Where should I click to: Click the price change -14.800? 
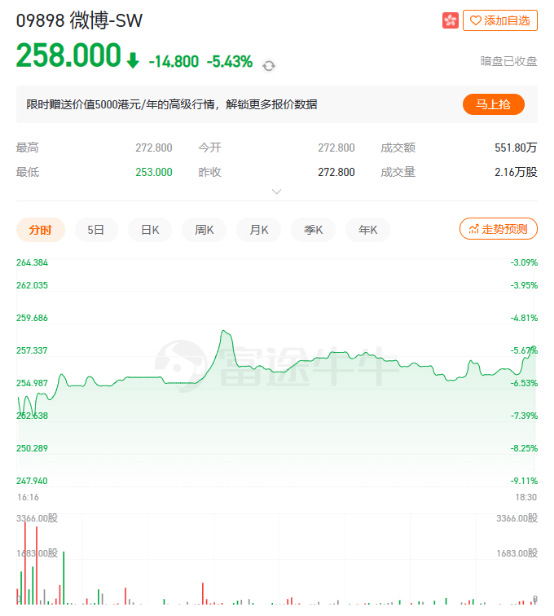click(173, 62)
